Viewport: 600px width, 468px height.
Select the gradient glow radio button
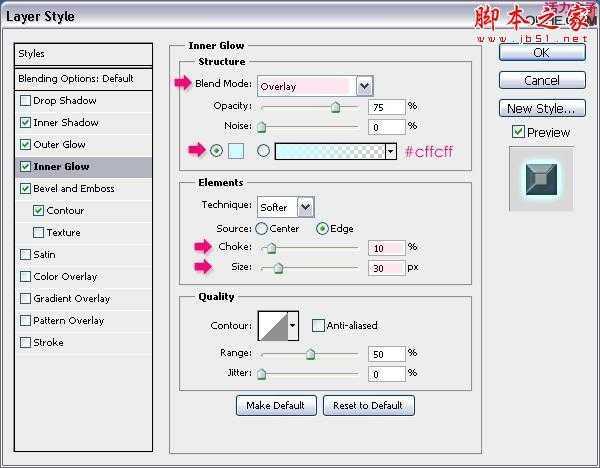(x=263, y=151)
